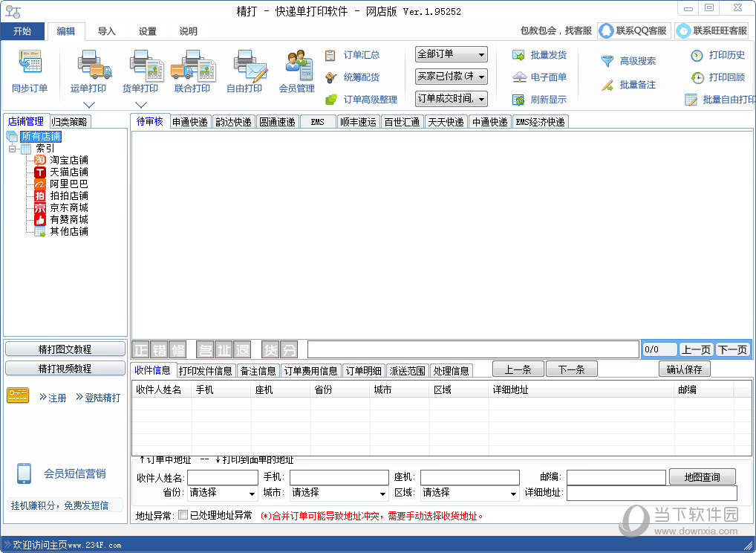The width and height of the screenshot is (756, 553).
Task: Click the 货 goods filter icon
Action: (270, 349)
